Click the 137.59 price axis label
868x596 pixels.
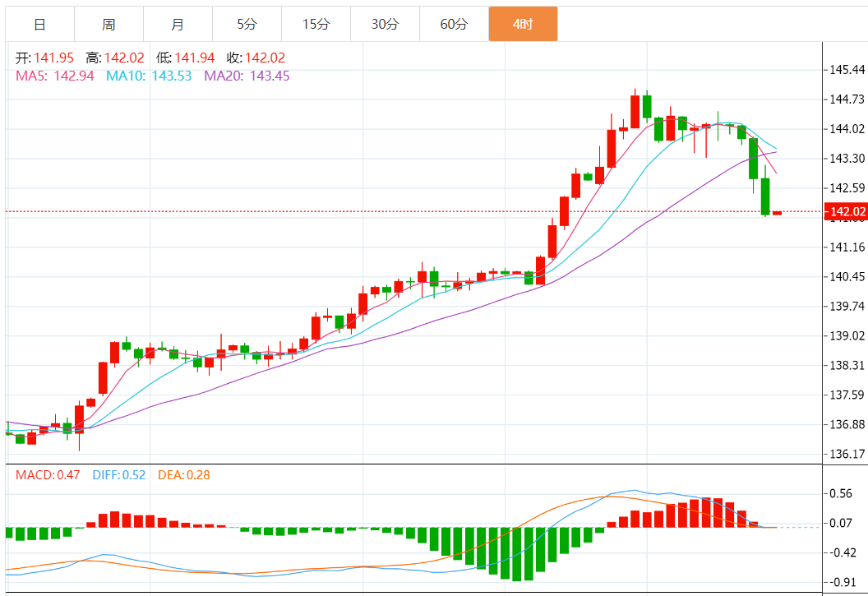[847, 395]
